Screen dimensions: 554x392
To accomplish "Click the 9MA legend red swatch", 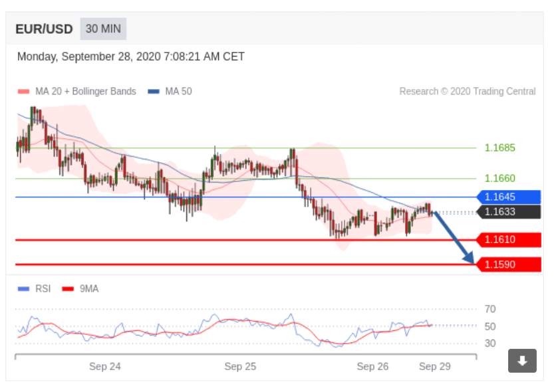I will [68, 289].
